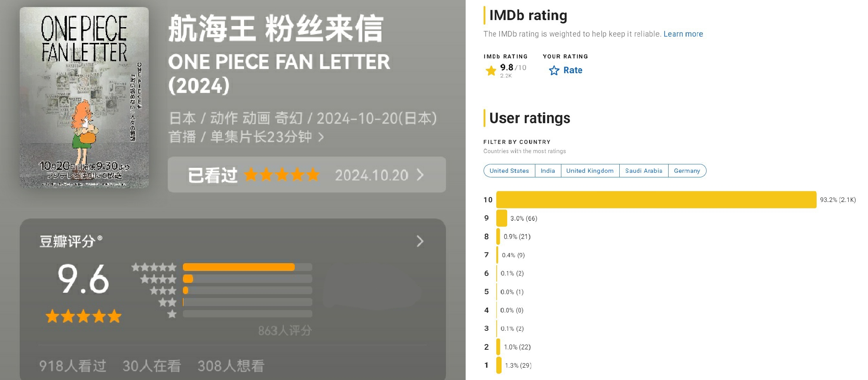Select the Germany country filter

[687, 171]
